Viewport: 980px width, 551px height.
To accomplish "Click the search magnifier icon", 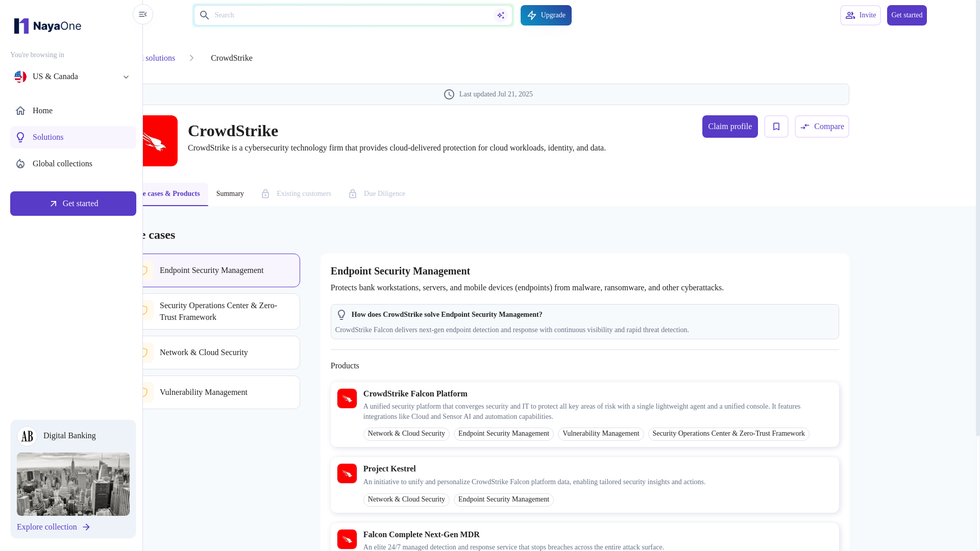I will 205,15.
